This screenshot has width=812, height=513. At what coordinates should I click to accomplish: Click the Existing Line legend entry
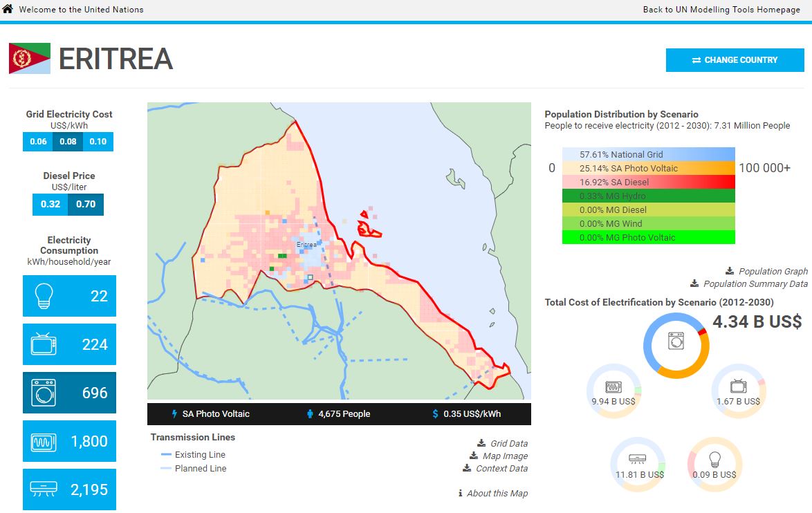(193, 454)
